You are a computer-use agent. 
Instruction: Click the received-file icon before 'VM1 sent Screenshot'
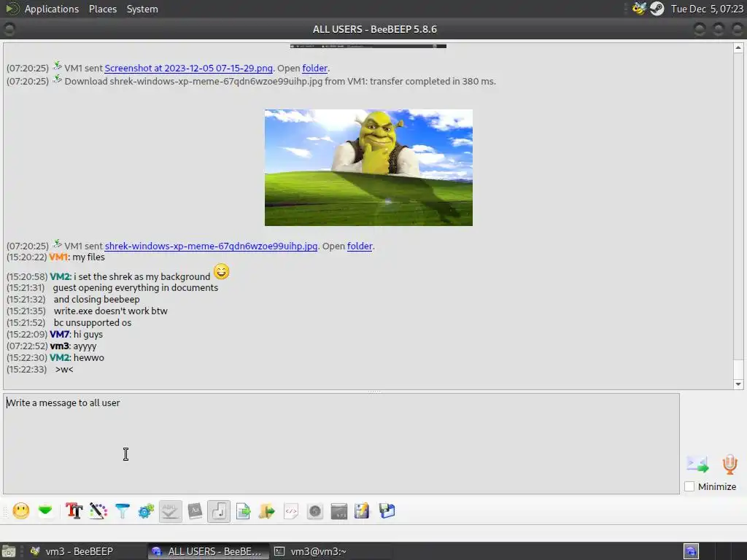point(57,66)
